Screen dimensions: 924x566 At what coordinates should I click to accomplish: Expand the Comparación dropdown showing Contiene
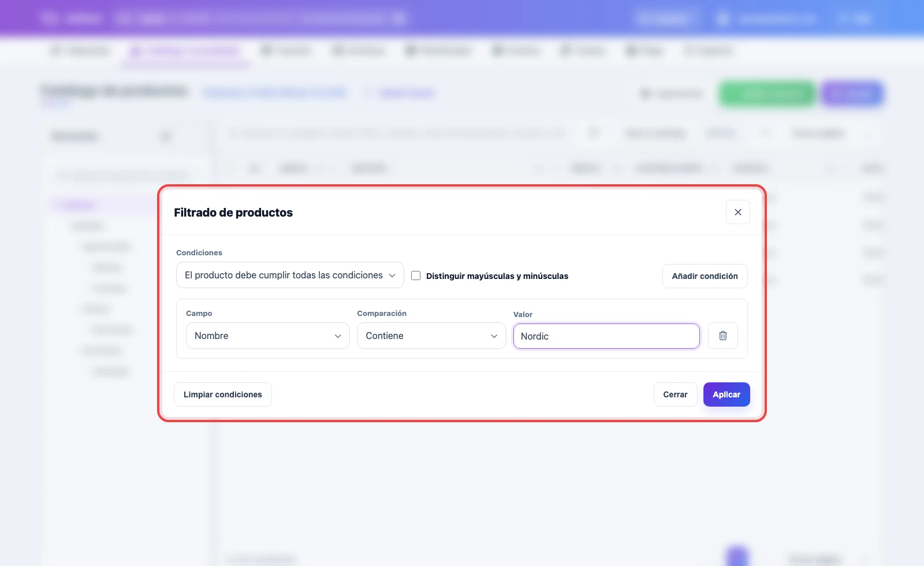point(431,336)
